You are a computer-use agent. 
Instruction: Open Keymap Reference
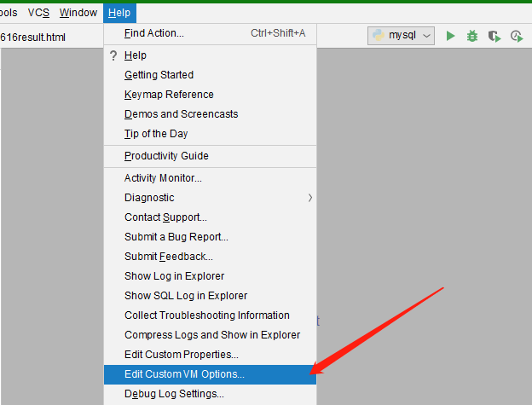210,95
